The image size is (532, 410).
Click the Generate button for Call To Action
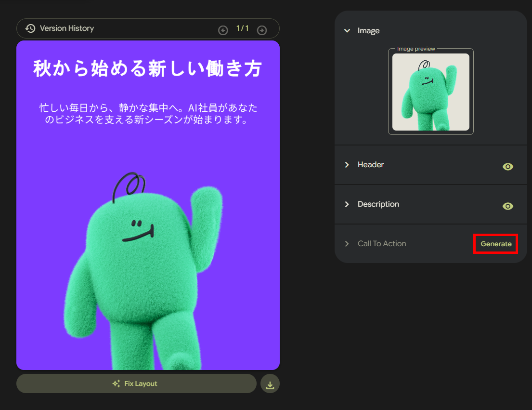pos(496,244)
